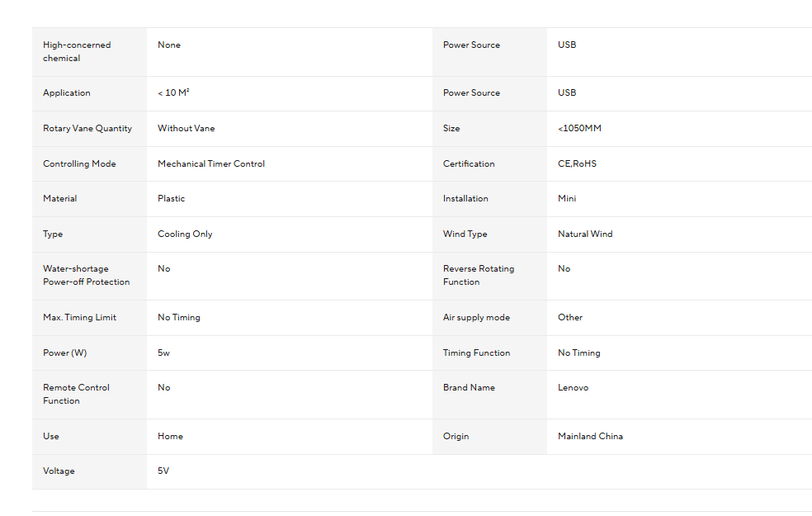Click the 'Max. Timing Limit' label
This screenshot has width=812, height=516.
click(79, 318)
